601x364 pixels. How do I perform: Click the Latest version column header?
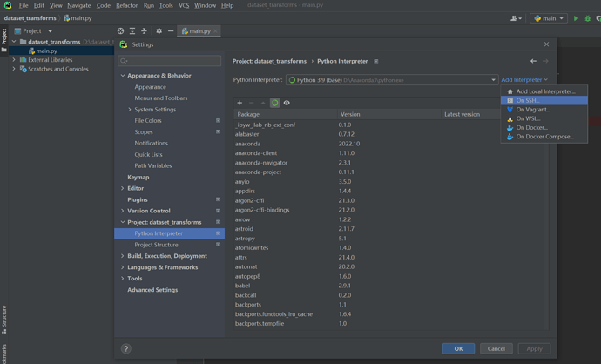click(470, 114)
